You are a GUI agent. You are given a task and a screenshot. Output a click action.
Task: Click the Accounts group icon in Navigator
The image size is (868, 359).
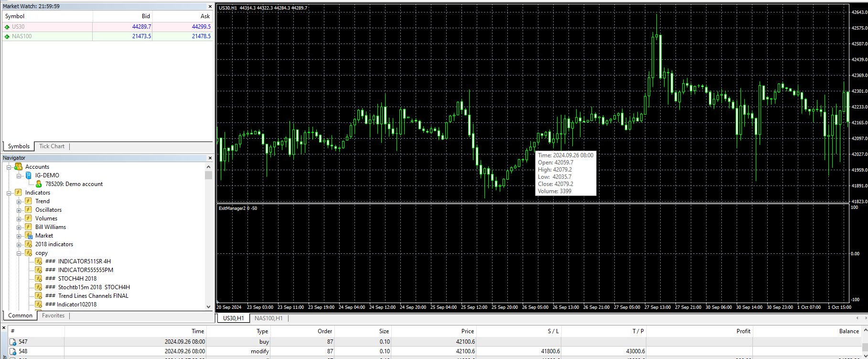pyautogui.click(x=18, y=167)
